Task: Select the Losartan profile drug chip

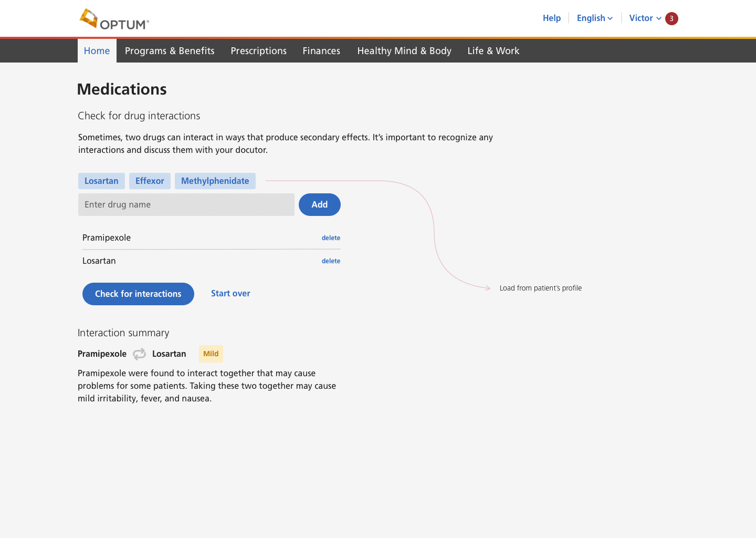Action: click(x=101, y=181)
